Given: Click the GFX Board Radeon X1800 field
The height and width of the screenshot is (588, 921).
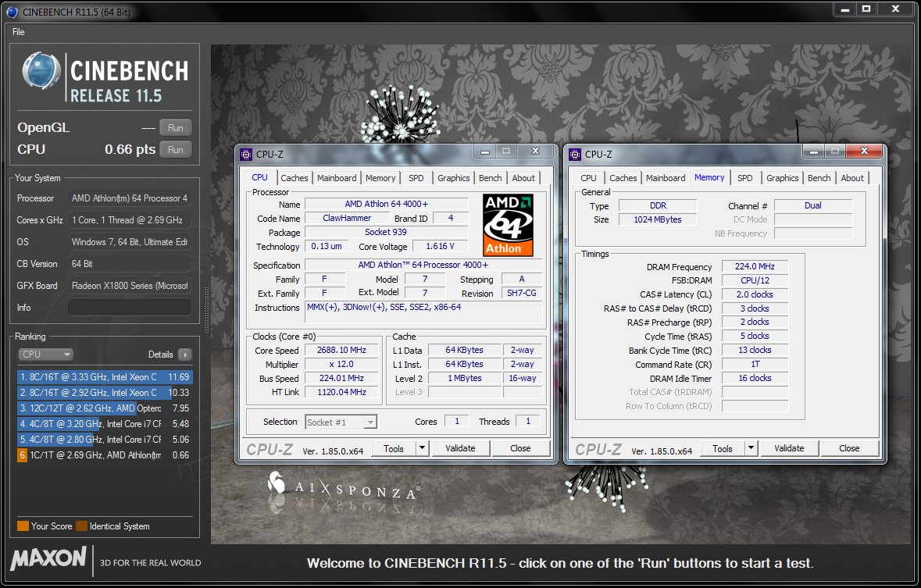Looking at the screenshot, I should pos(129,286).
